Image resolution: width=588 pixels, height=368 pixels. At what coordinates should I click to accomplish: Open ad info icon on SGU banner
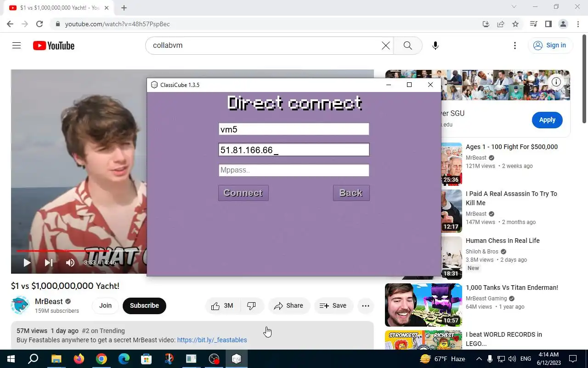pyautogui.click(x=556, y=82)
